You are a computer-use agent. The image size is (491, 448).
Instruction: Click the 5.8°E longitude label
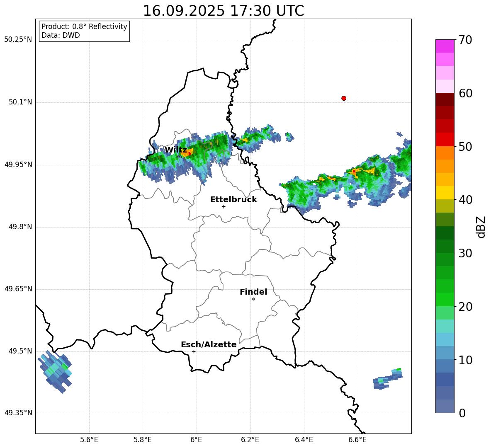pos(143,440)
